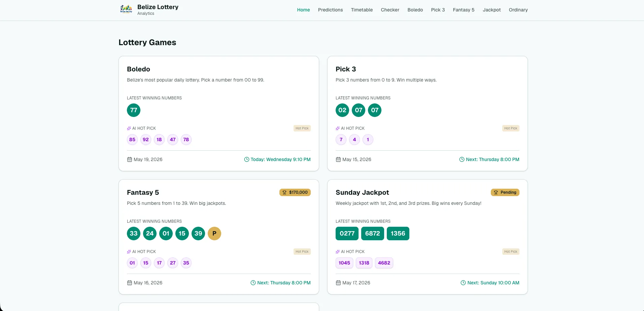The height and width of the screenshot is (311, 644).
Task: Open the Timetable nav item
Action: [x=362, y=10]
